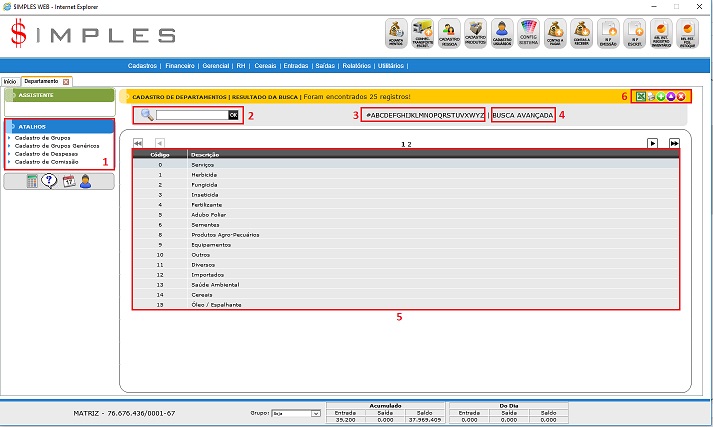
Task: Open the calculator icon in sidebar
Action: pos(32,181)
